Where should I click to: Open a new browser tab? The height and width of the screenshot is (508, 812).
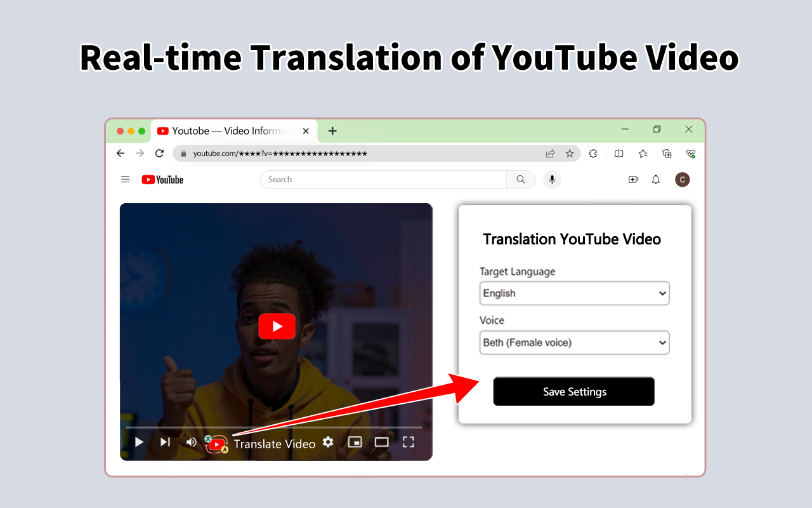click(332, 131)
